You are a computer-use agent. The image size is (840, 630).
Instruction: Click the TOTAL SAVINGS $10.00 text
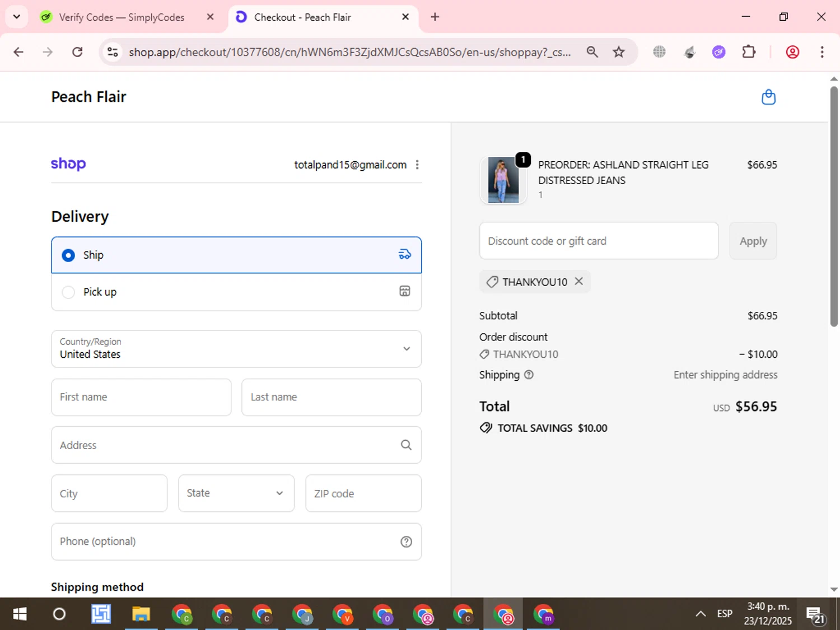[552, 428]
